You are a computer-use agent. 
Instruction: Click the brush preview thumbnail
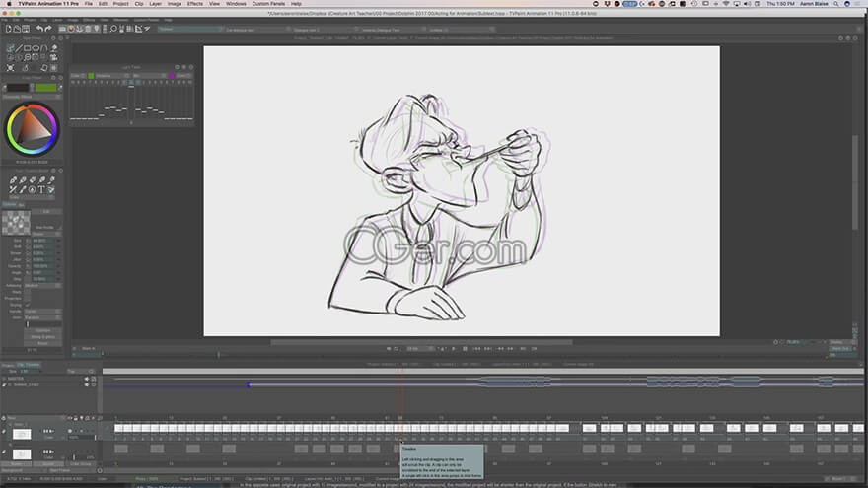tap(16, 223)
